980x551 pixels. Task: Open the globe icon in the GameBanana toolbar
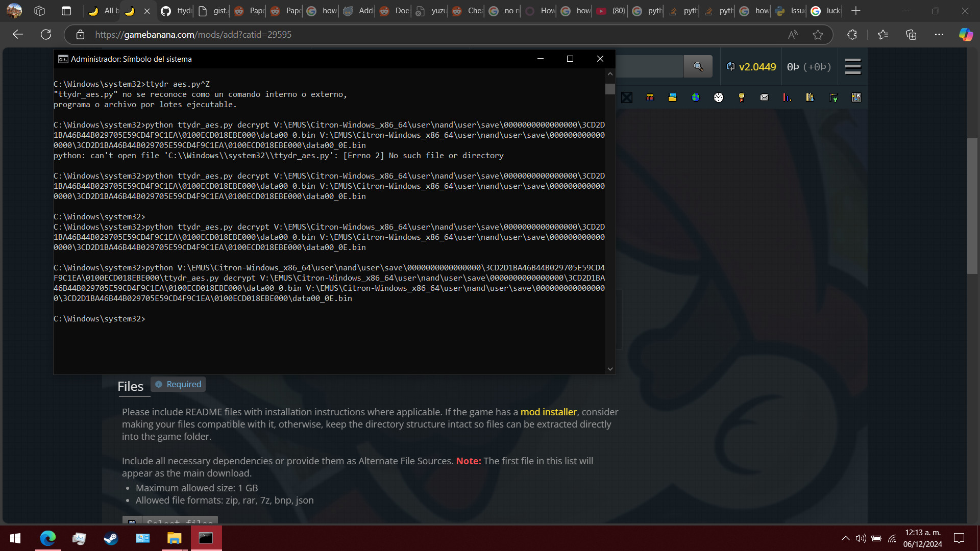(696, 97)
